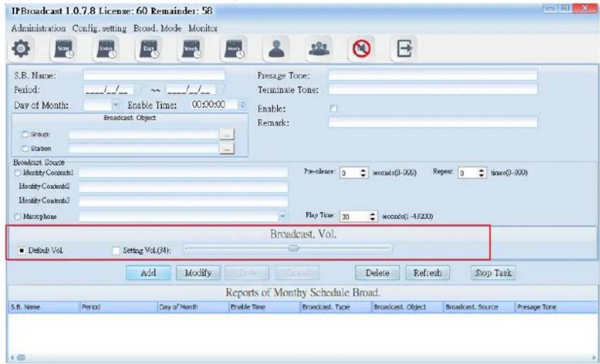600x364 pixels.
Task: Open the Monitor menu
Action: [203, 28]
